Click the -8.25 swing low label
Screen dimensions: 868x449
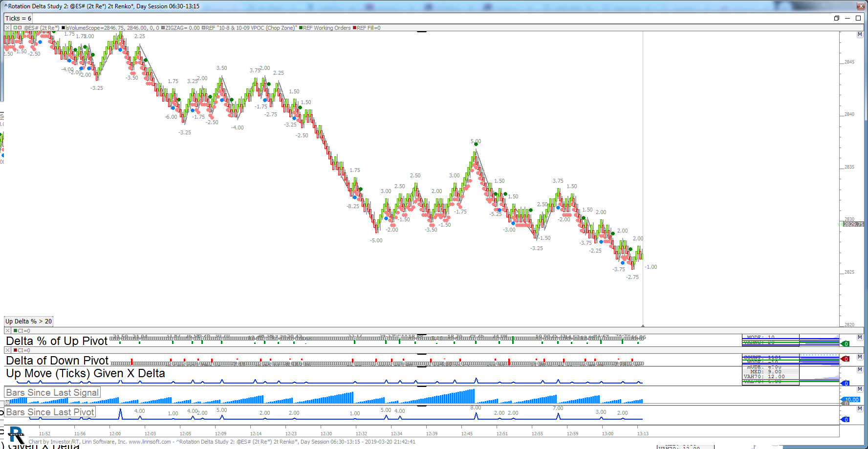pyautogui.click(x=353, y=206)
